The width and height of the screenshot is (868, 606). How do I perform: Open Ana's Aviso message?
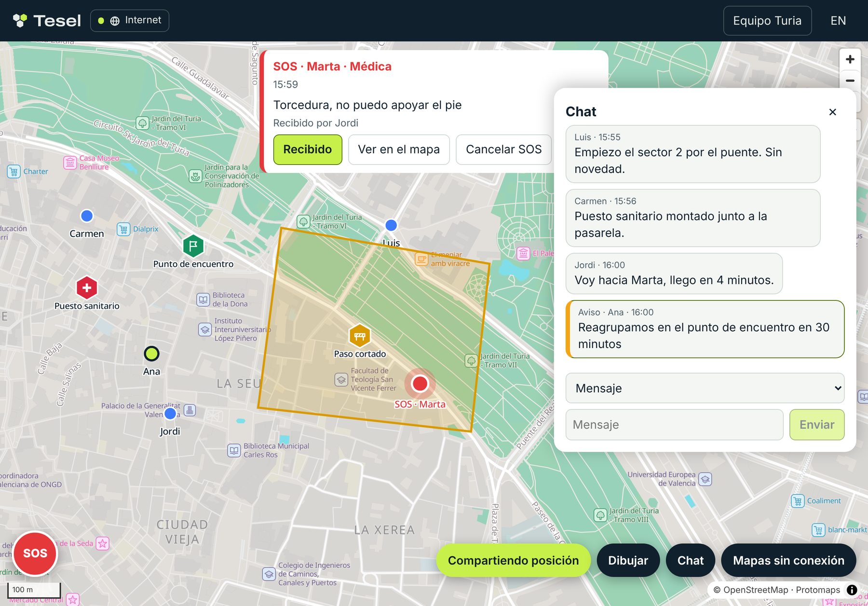[x=705, y=329]
